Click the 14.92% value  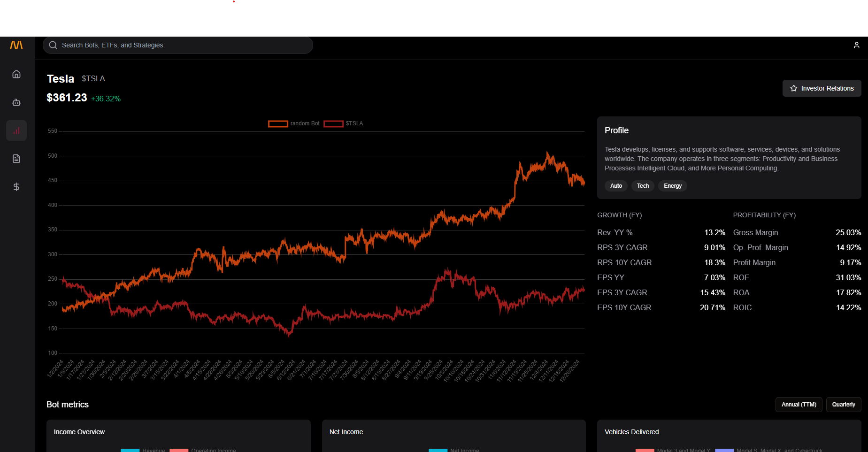coord(848,248)
